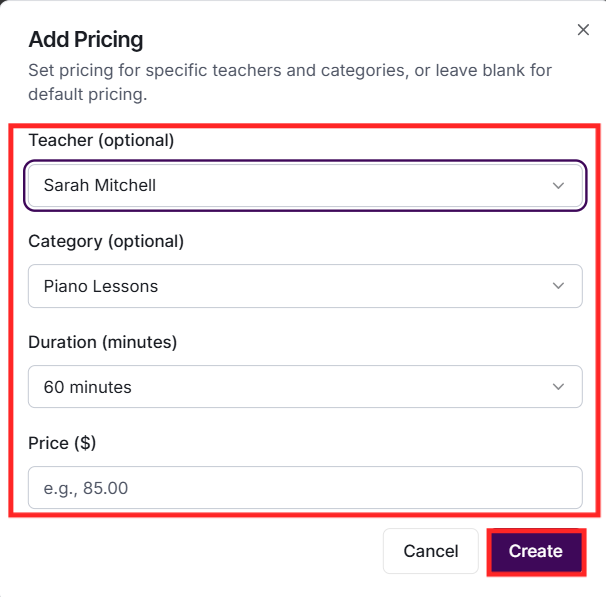Click the "e.g., 85.00" placeholder text

(x=86, y=488)
